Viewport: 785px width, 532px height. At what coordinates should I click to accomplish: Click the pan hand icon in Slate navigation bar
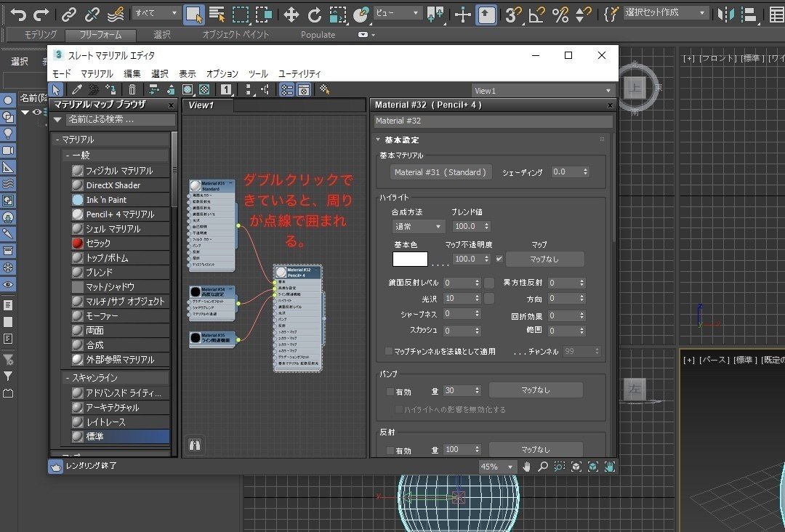(526, 467)
